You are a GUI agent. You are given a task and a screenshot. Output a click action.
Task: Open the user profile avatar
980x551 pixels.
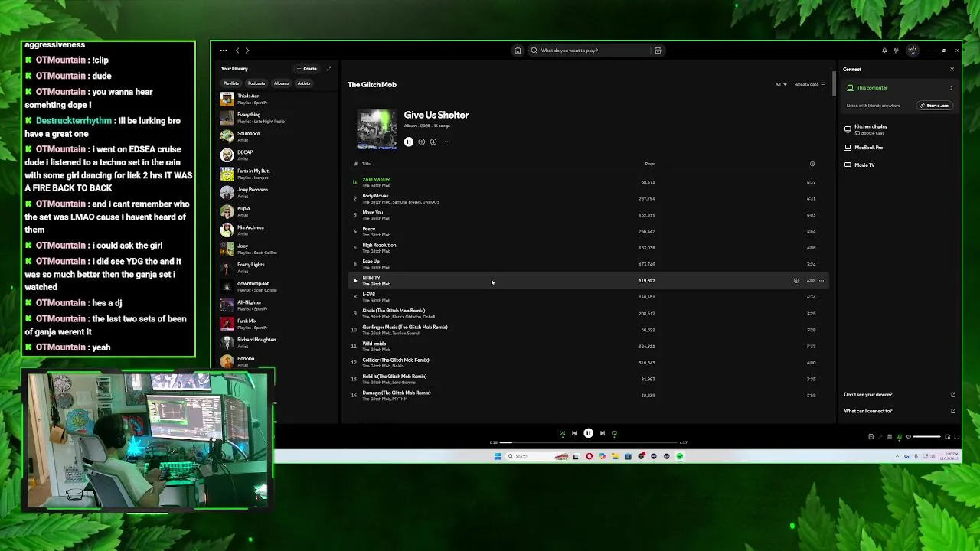click(913, 51)
